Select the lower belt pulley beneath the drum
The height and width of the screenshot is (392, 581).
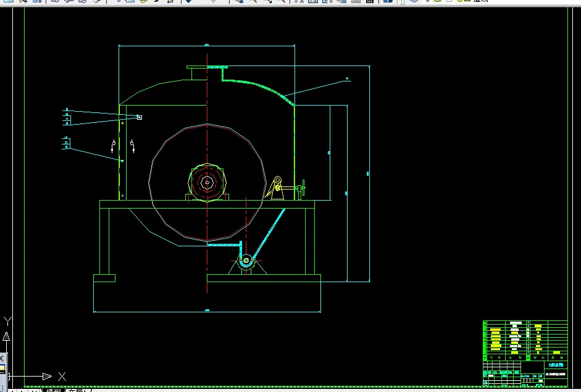coord(246,261)
